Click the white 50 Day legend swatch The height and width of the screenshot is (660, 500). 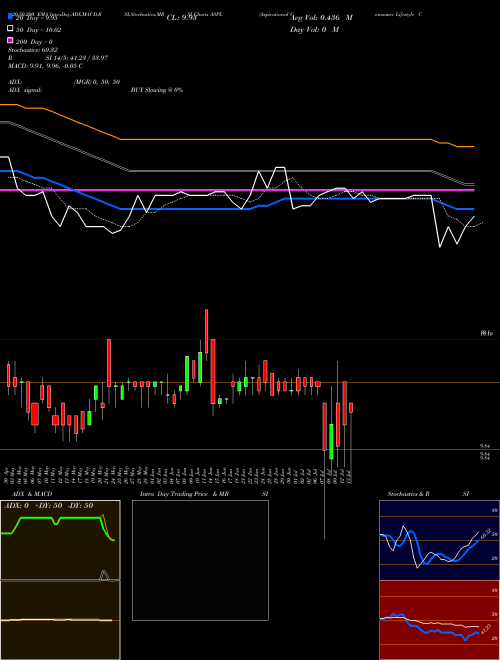point(10,29)
